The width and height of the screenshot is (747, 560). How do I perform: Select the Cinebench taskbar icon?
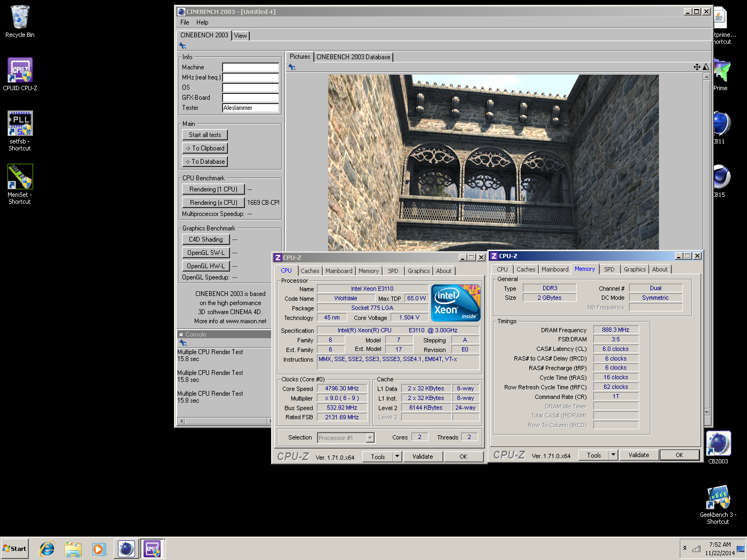[x=126, y=548]
